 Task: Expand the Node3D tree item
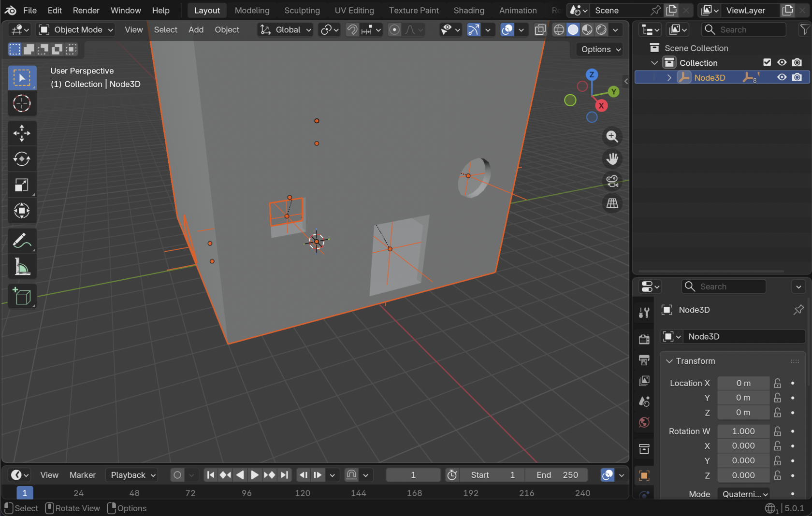click(x=669, y=77)
